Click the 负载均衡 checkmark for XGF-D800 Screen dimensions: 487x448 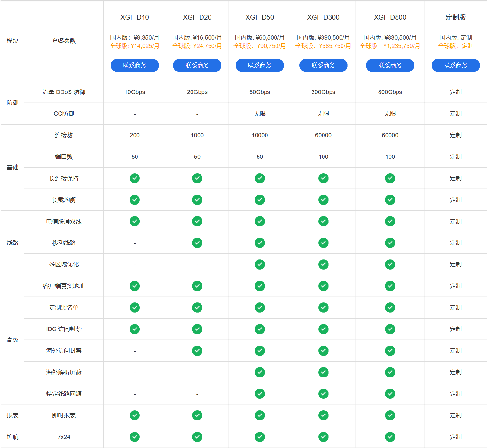(390, 200)
